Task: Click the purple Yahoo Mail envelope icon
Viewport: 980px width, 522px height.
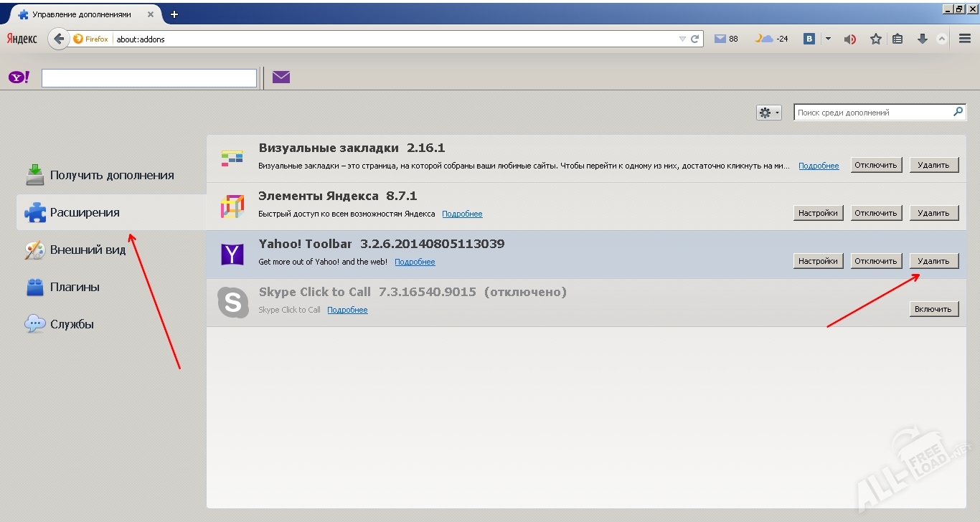Action: 281,77
